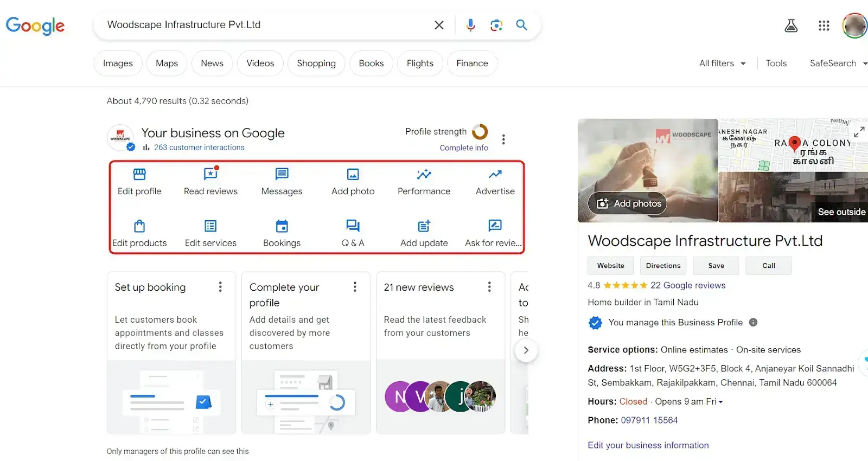Click the Save button in the knowledge panel
The height and width of the screenshot is (461, 868).
click(x=716, y=266)
